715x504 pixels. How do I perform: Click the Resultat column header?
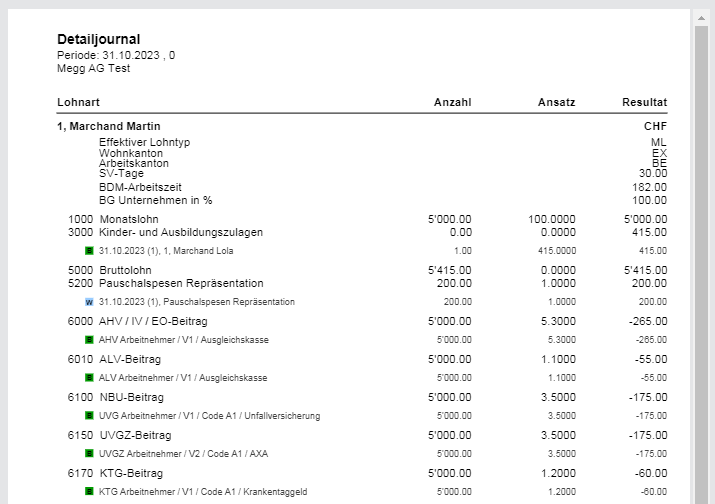[x=644, y=103]
